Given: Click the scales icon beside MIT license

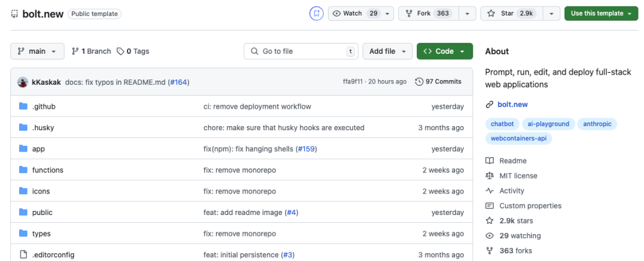Looking at the screenshot, I should point(489,176).
